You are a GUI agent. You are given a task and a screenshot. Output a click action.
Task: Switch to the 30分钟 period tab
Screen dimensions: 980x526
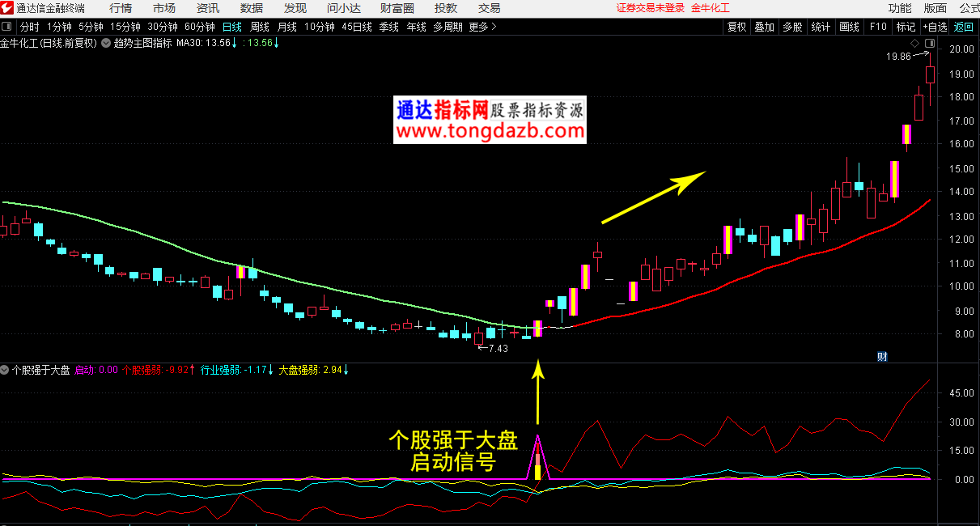click(x=163, y=27)
